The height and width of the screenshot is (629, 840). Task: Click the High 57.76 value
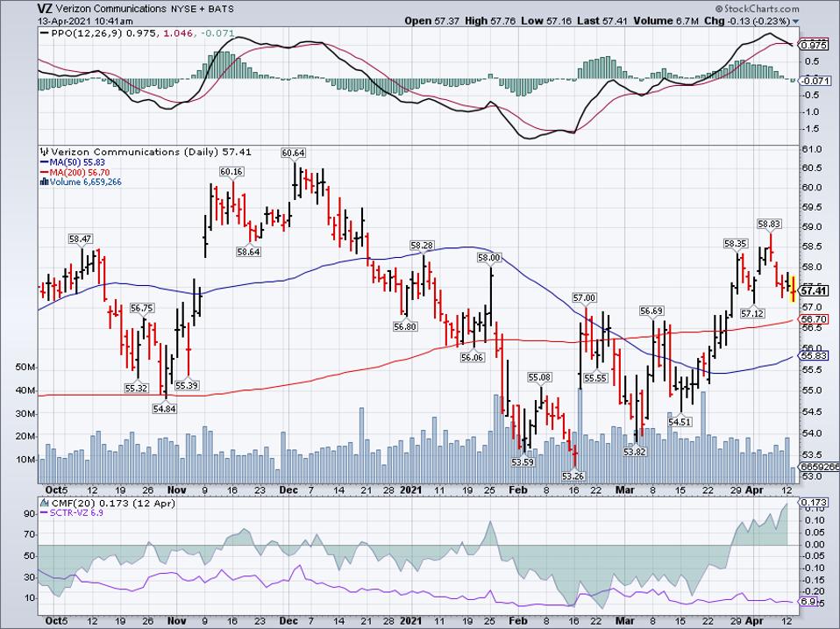tap(490, 21)
